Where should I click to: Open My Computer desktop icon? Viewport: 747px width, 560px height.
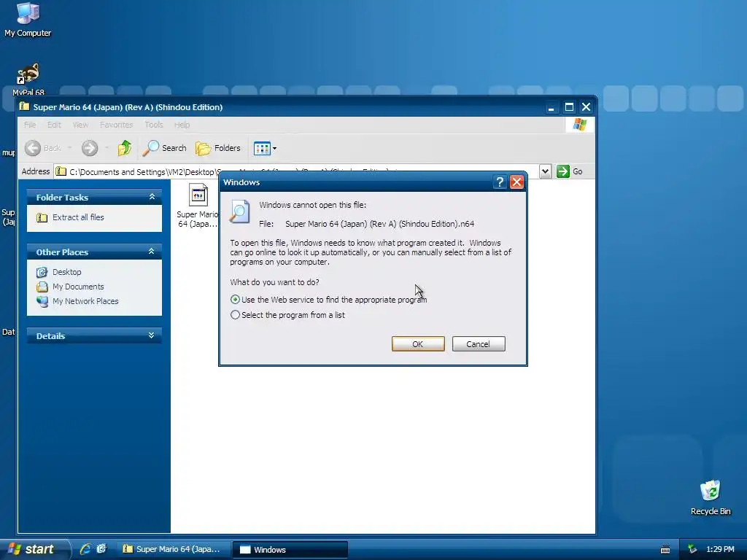click(x=28, y=19)
